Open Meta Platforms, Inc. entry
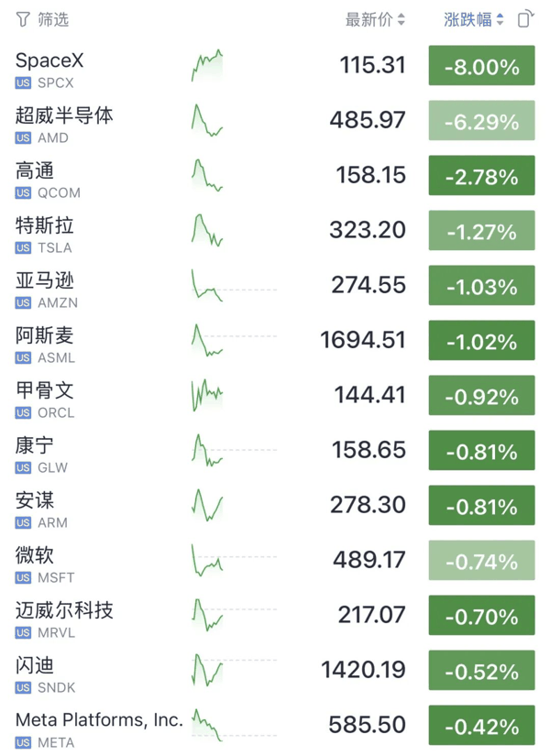 (x=275, y=725)
